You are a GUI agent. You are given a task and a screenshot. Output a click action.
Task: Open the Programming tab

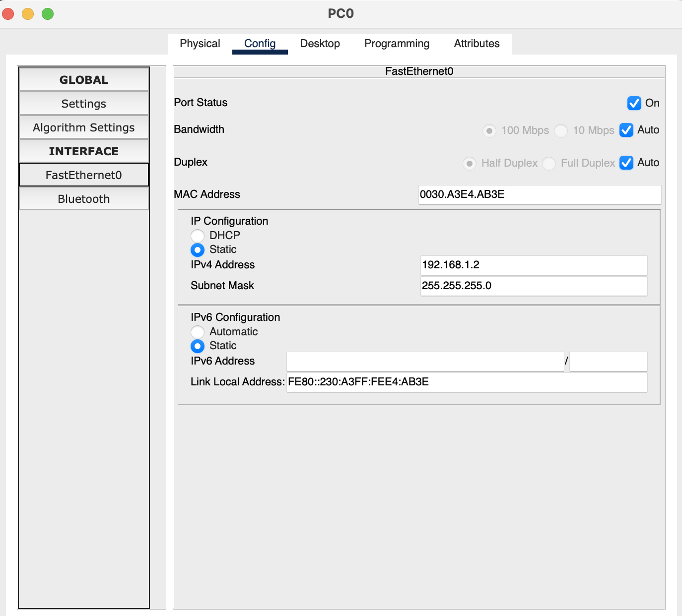click(x=397, y=44)
